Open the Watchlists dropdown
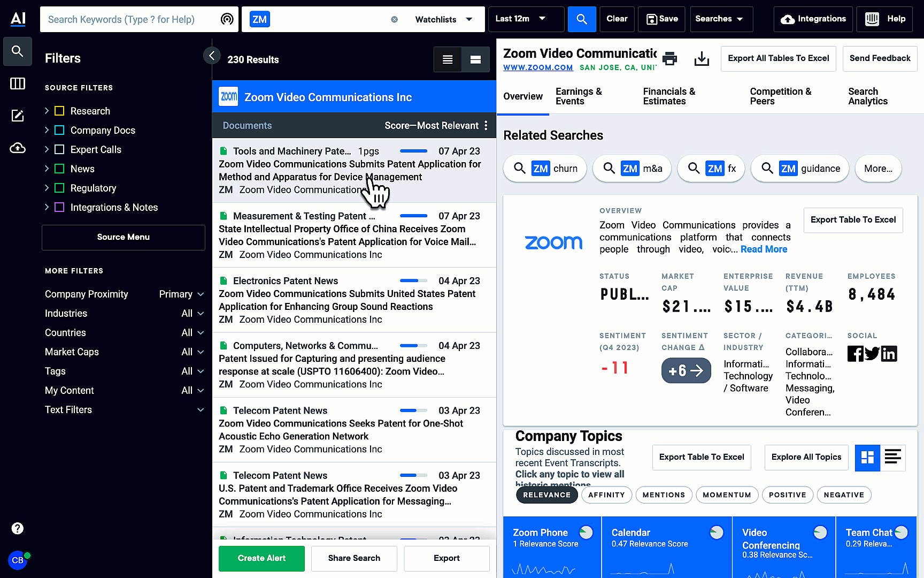The height and width of the screenshot is (578, 924). coord(444,19)
